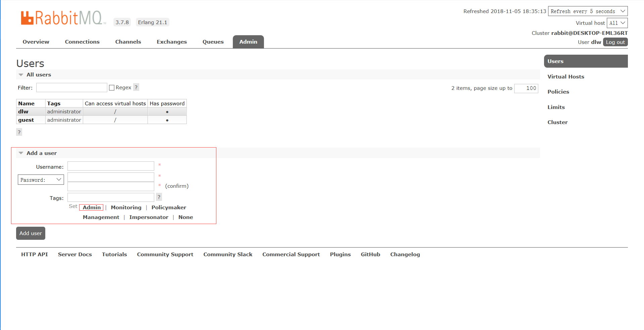This screenshot has width=644, height=330.
Task: Click the 3.7.8 version badge
Action: click(x=122, y=22)
